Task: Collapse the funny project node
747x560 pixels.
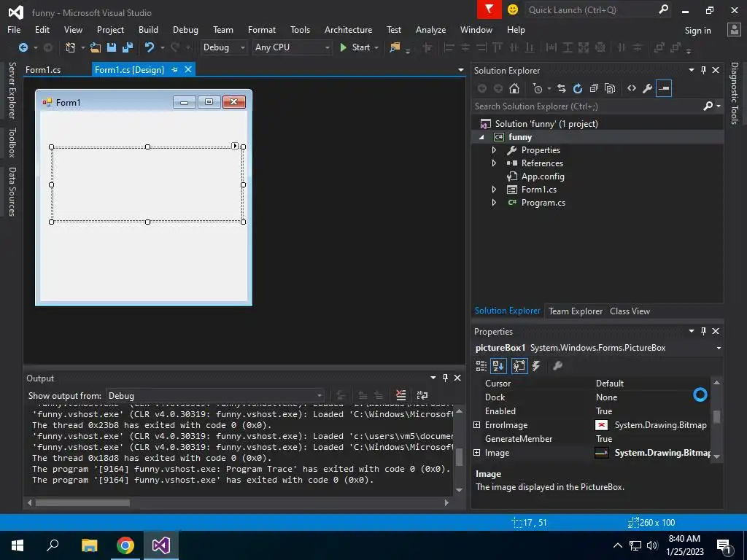Action: [481, 137]
